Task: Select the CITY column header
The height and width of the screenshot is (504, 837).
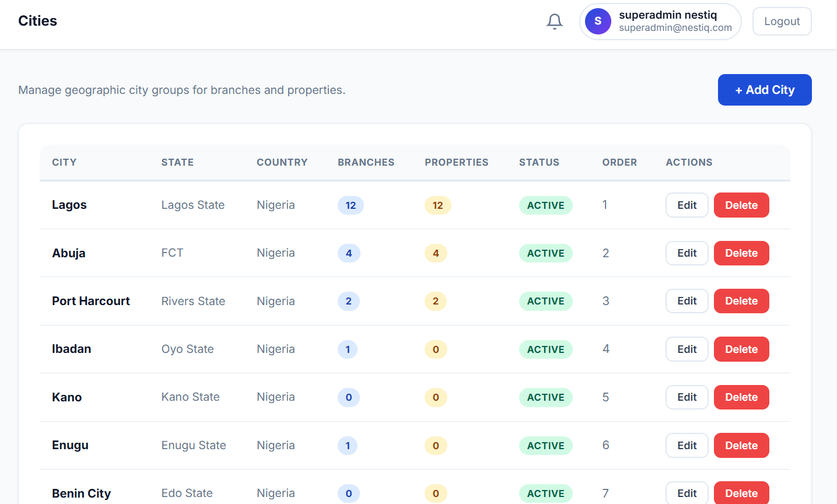Action: (64, 162)
